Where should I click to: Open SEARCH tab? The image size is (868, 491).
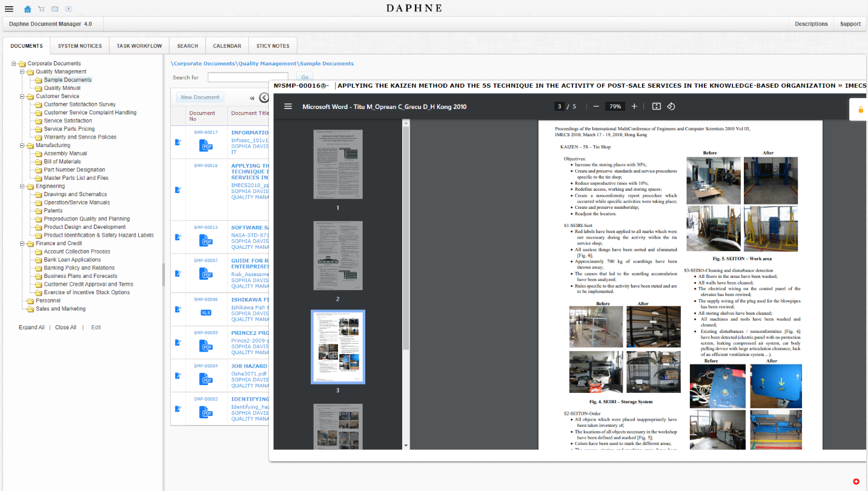coord(188,46)
